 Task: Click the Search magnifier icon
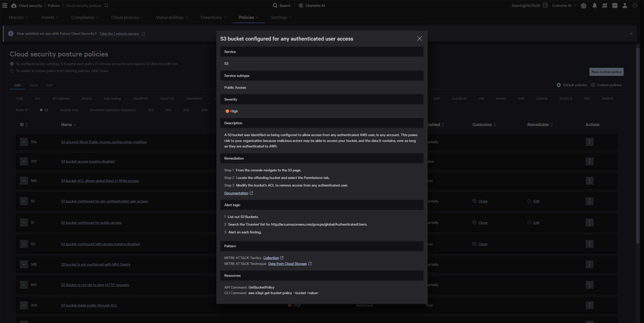coord(275,6)
